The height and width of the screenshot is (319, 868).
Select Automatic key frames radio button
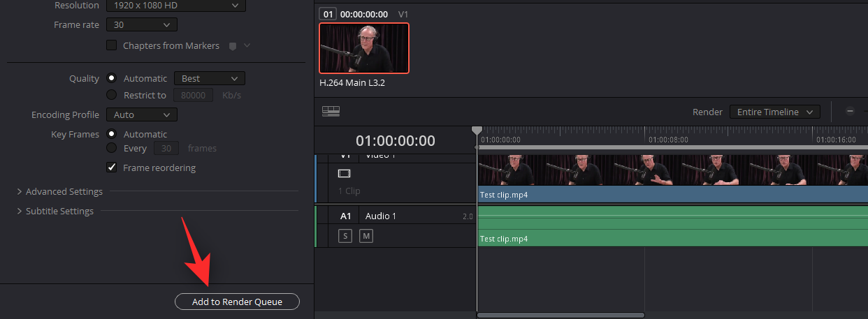111,134
